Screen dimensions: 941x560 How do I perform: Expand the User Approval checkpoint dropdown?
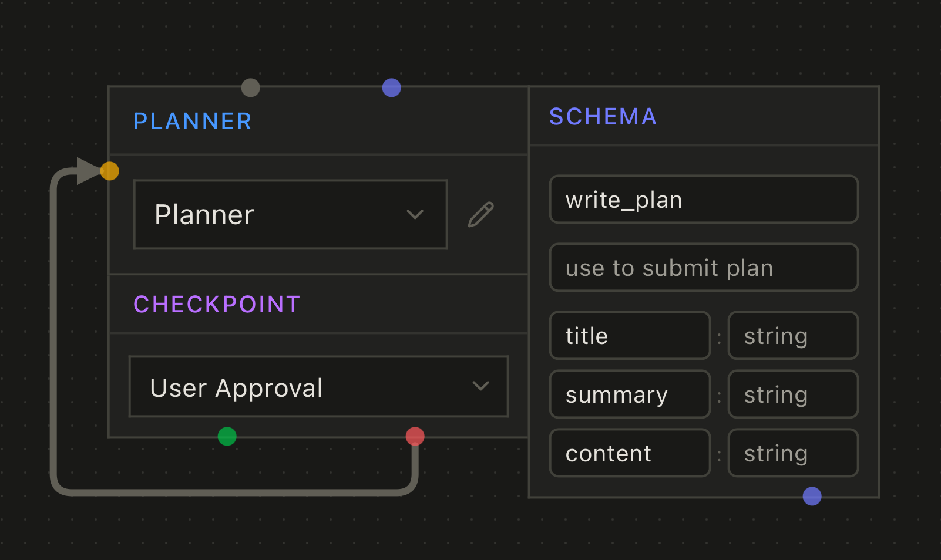[x=318, y=387]
